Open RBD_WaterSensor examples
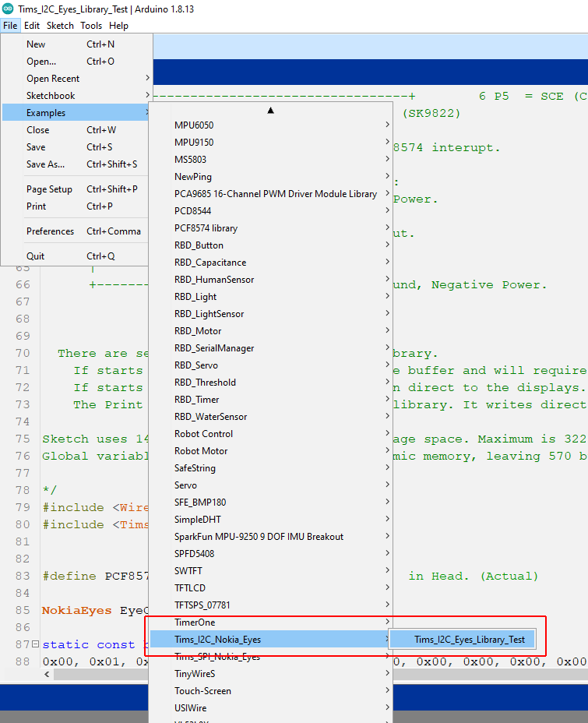Viewport: 588px width, 723px height. click(270, 417)
